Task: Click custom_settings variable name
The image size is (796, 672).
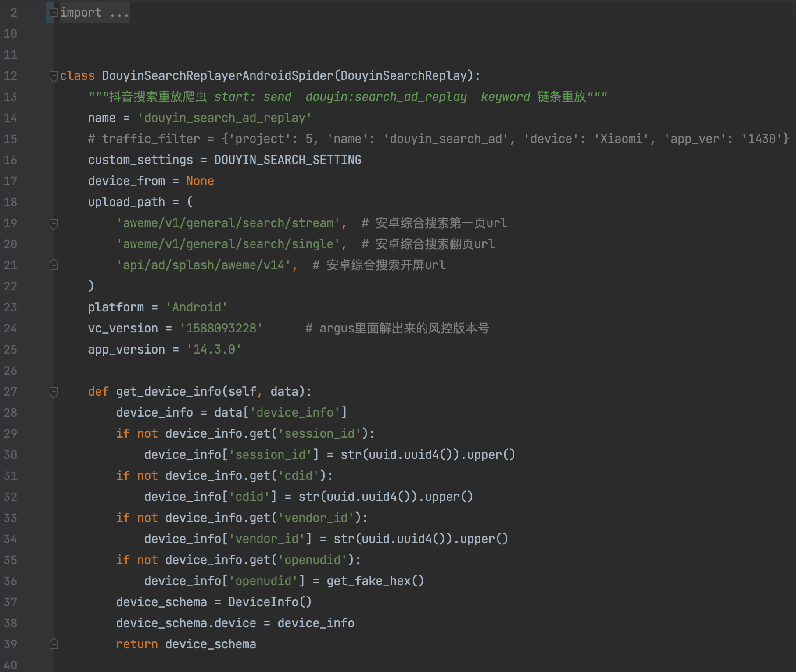Action: [x=140, y=160]
